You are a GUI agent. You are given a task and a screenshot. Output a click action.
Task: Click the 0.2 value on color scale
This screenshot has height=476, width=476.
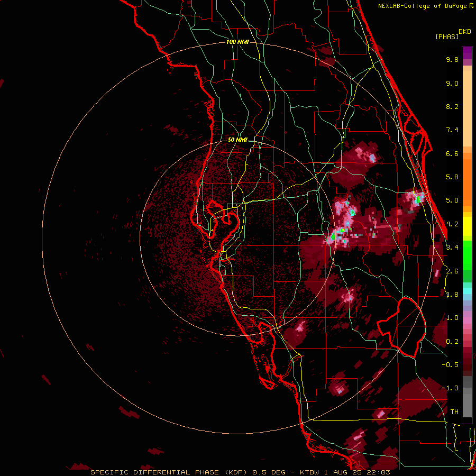pos(452,342)
